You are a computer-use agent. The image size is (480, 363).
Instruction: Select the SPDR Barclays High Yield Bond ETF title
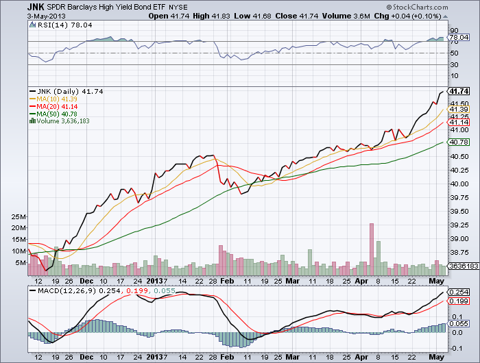pos(106,7)
